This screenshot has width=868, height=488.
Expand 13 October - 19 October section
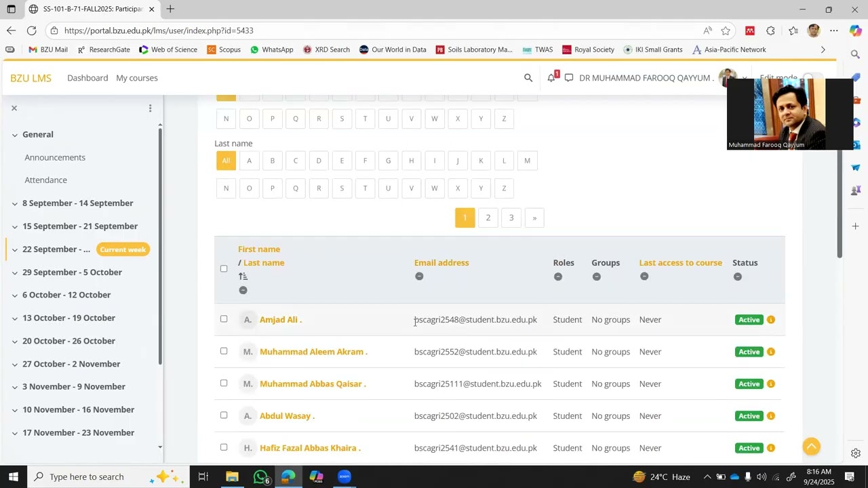coord(14,318)
